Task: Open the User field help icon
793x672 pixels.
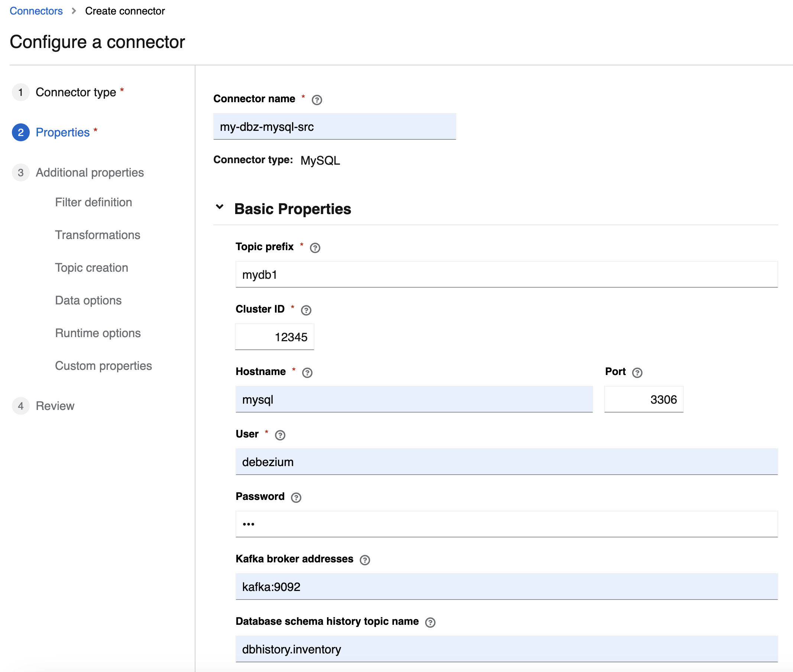Action: pyautogui.click(x=280, y=435)
